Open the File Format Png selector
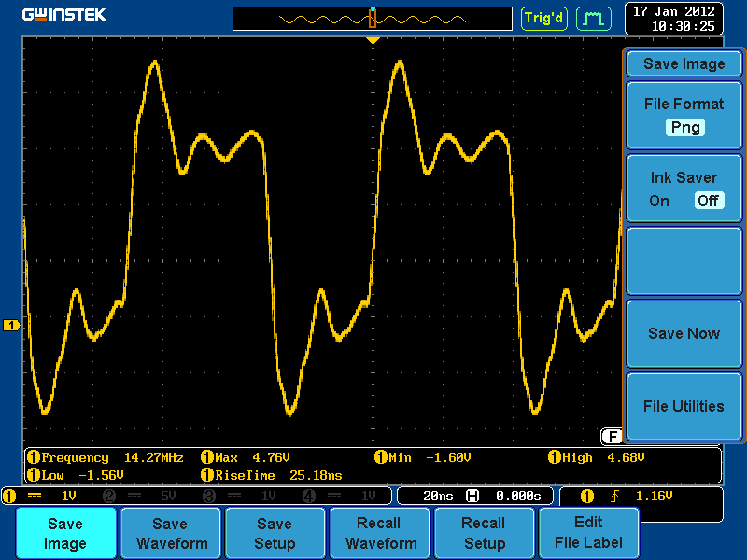This screenshot has height=560, width=747. point(684,116)
